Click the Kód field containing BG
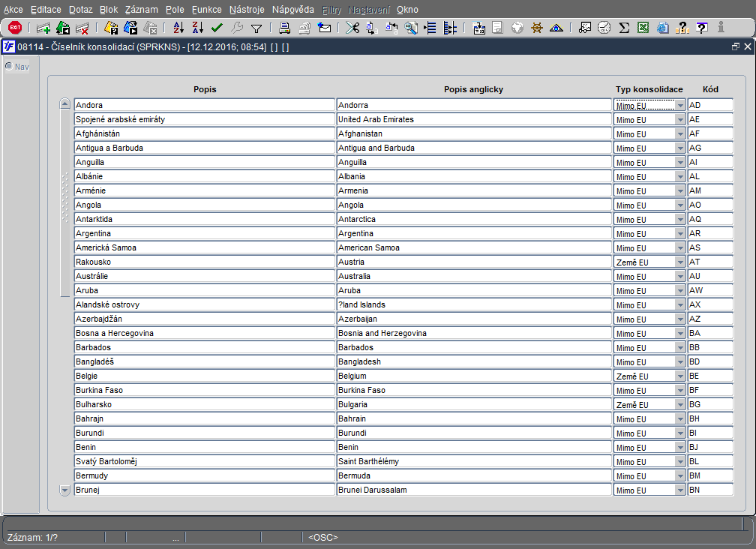The height and width of the screenshot is (549, 756). [710, 404]
